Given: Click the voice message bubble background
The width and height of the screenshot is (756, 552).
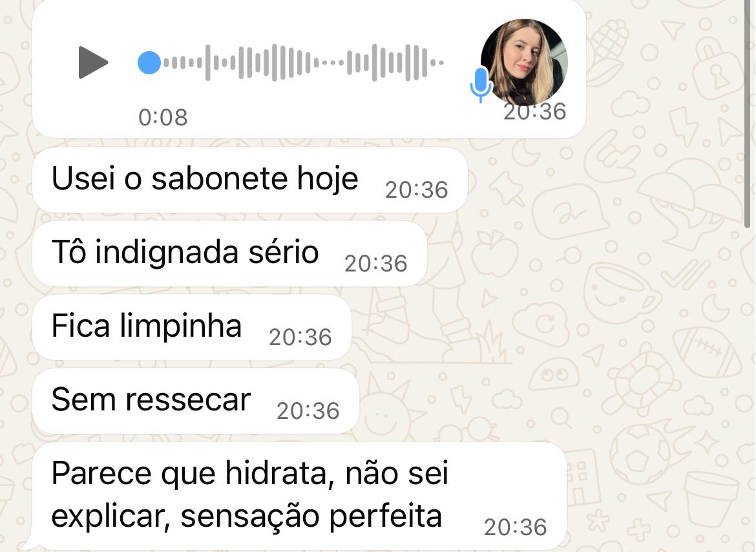Looking at the screenshot, I should click(x=309, y=69).
